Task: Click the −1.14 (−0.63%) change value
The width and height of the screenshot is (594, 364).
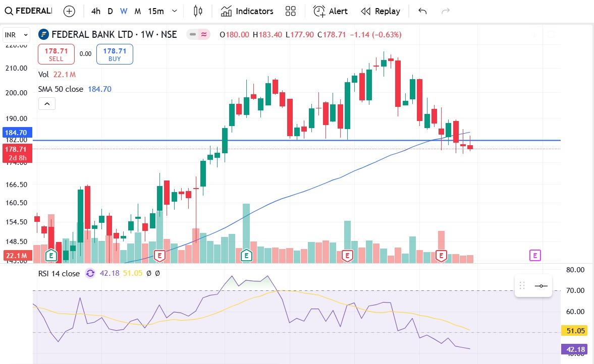Action: 375,34
